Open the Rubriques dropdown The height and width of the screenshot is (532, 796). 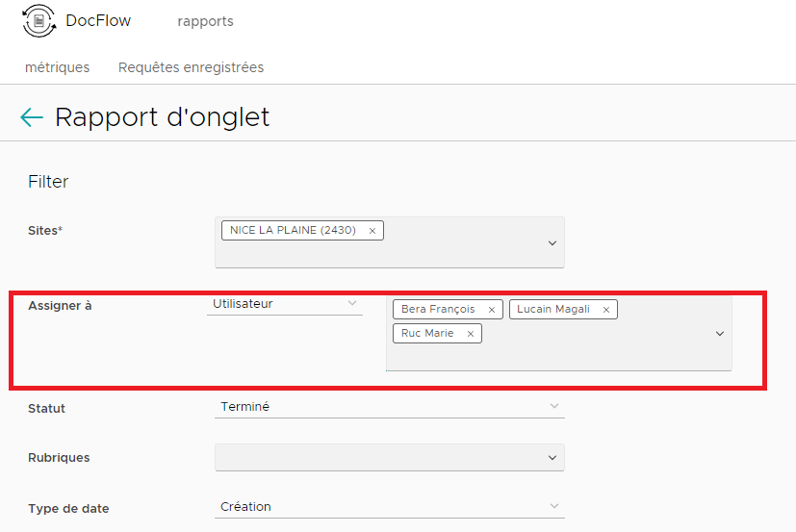click(390, 457)
